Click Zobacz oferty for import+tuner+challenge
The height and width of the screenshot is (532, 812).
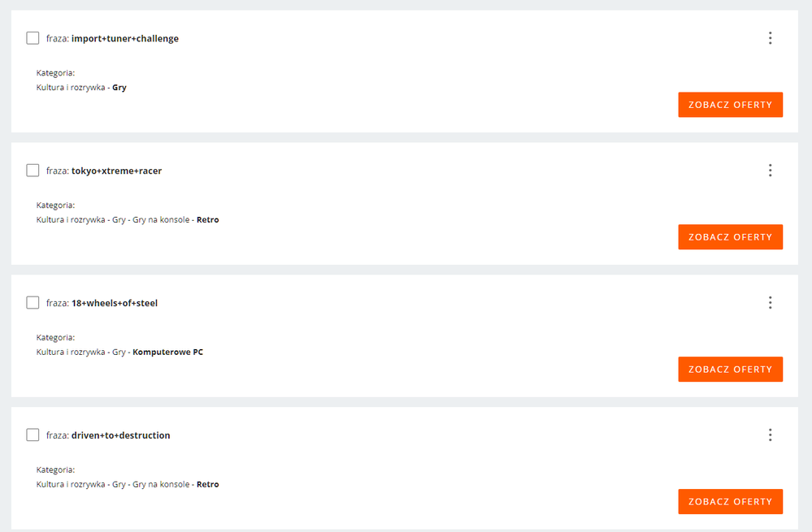pos(730,105)
